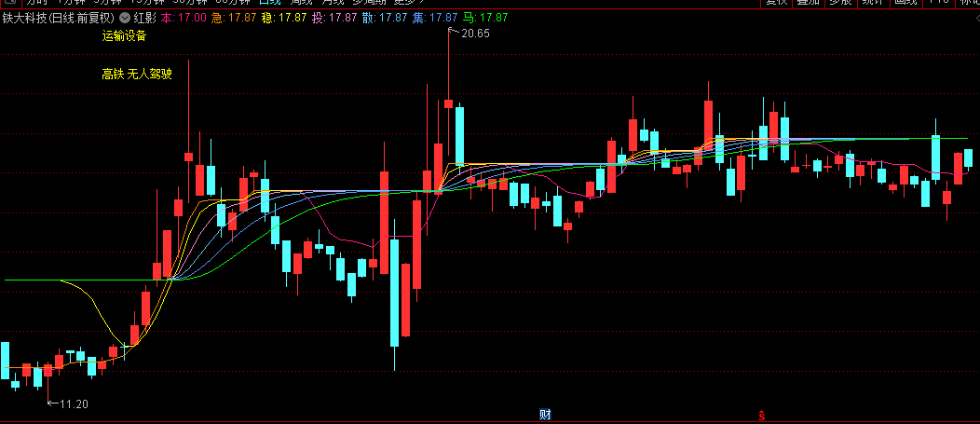Open the 财 financial report marker
Image resolution: width=980 pixels, height=424 pixels.
point(545,414)
